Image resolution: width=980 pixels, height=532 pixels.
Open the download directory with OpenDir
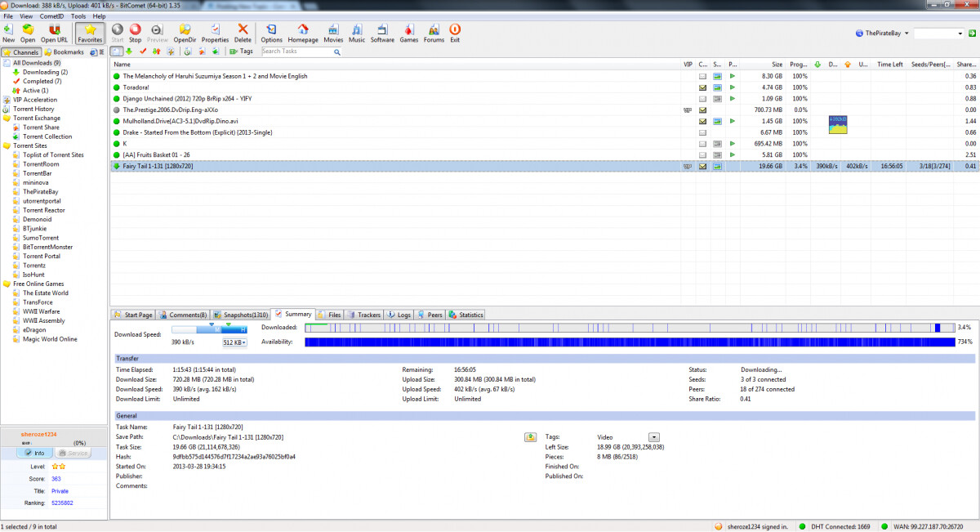tap(185, 33)
